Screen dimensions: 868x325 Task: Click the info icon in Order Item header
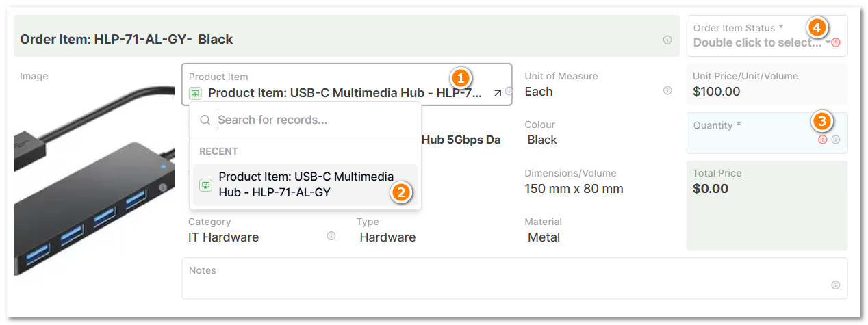coord(667,40)
